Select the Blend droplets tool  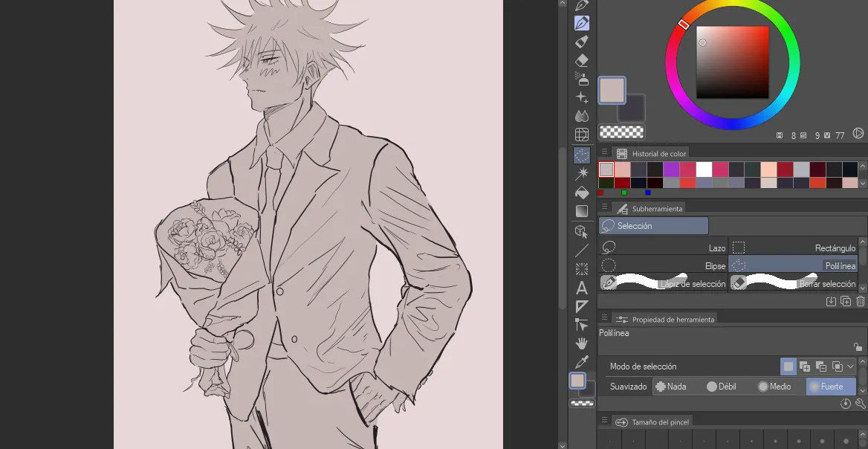(582, 116)
